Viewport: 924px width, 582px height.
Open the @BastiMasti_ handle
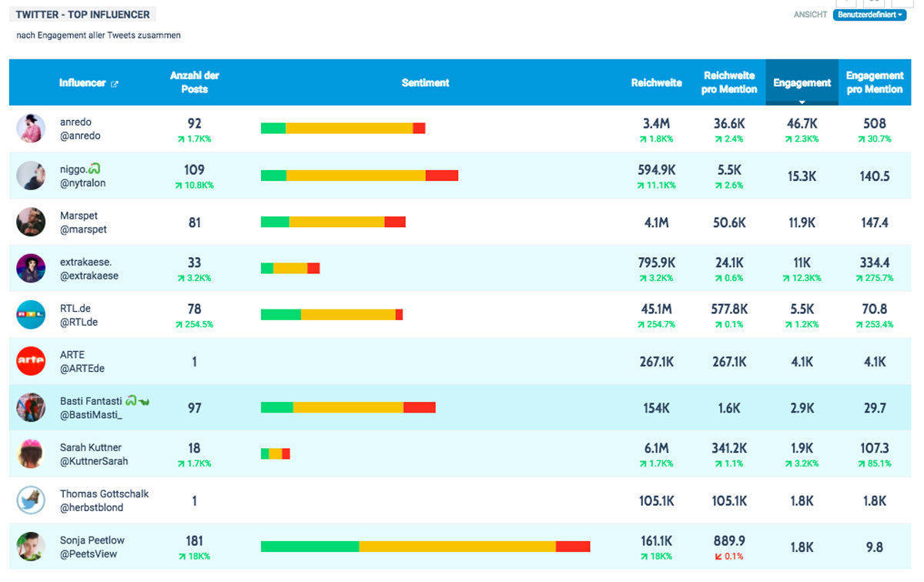point(91,416)
